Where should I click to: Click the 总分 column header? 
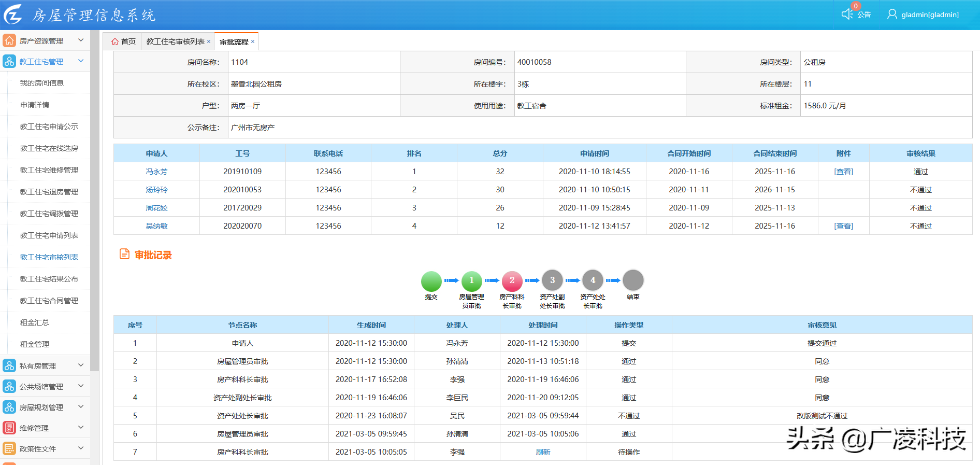click(x=500, y=153)
